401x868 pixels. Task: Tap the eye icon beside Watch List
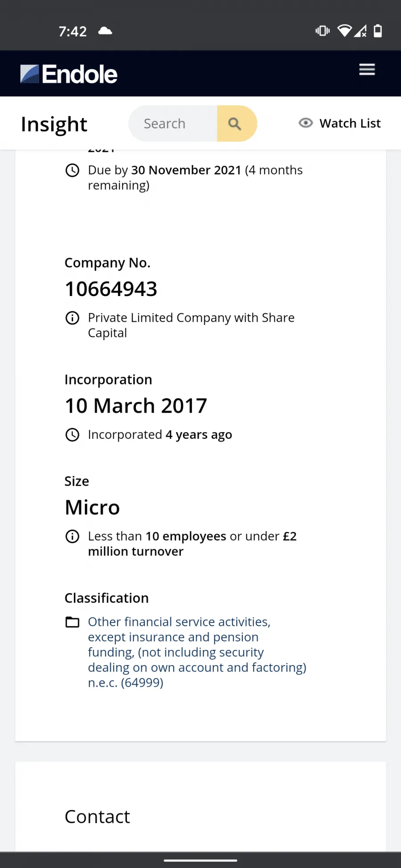tap(306, 123)
